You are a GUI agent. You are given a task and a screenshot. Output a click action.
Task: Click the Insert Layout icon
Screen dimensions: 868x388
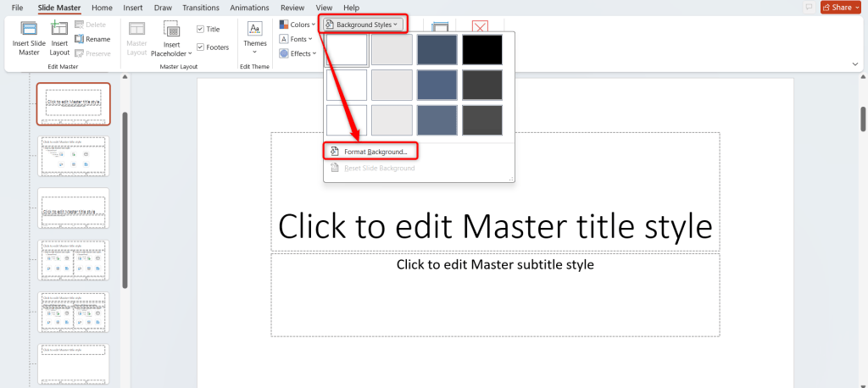tap(58, 28)
